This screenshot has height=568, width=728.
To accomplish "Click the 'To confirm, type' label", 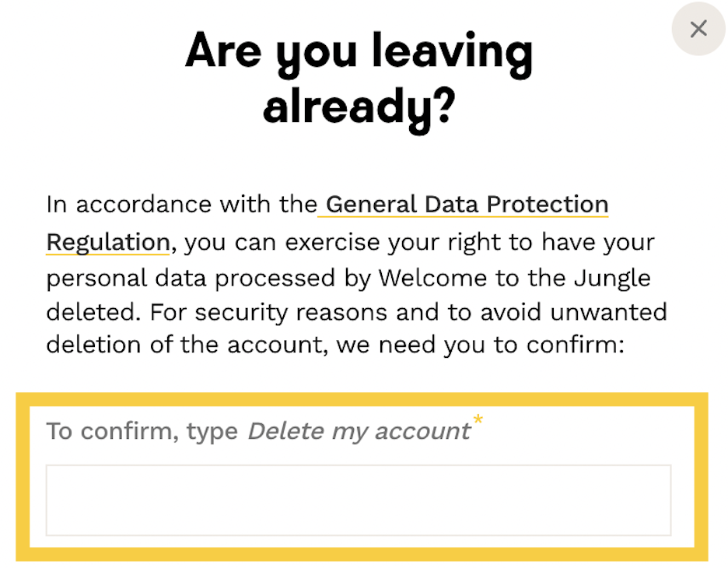I will pos(142,431).
